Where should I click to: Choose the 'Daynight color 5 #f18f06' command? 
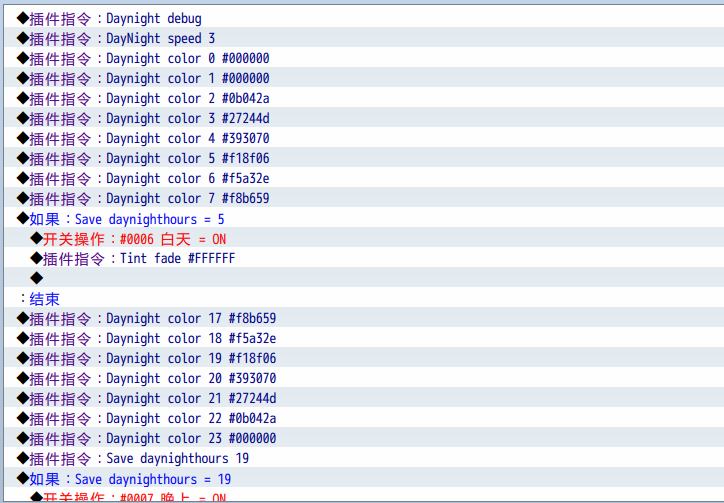coord(364,158)
